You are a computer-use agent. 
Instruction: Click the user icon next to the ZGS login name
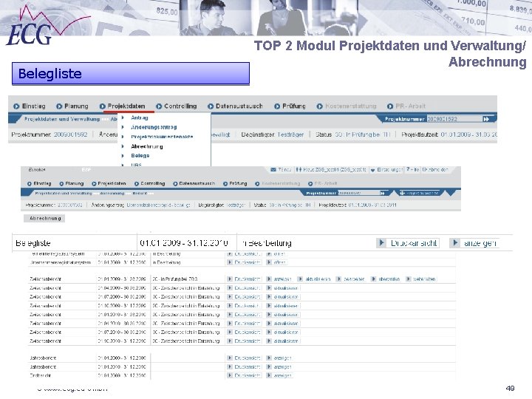[x=299, y=170]
